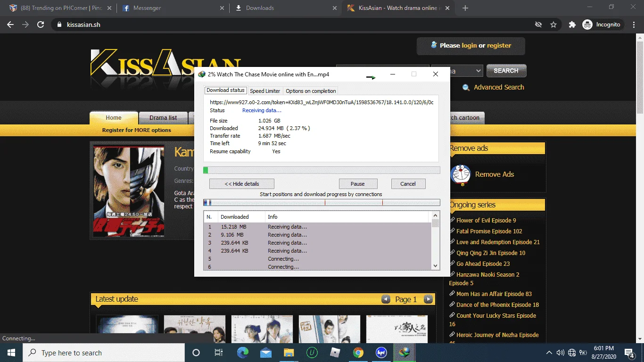Open the Drama list menu tab

coord(163,118)
